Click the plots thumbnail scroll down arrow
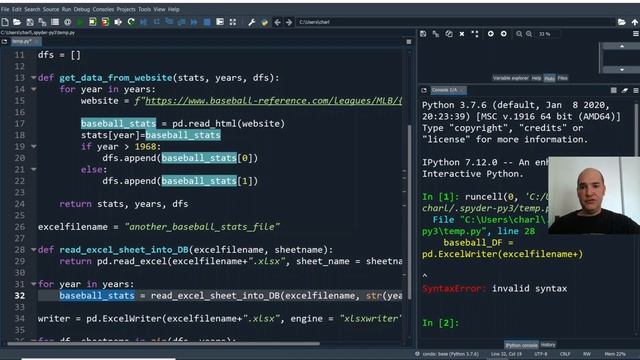Viewport: 640px width, 360px height. pyautogui.click(x=622, y=70)
